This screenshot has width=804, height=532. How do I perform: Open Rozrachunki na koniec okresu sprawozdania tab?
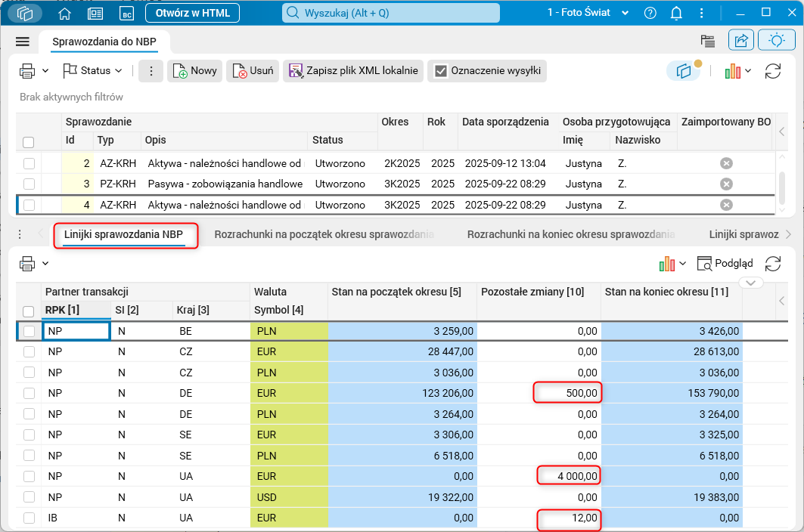pyautogui.click(x=571, y=234)
